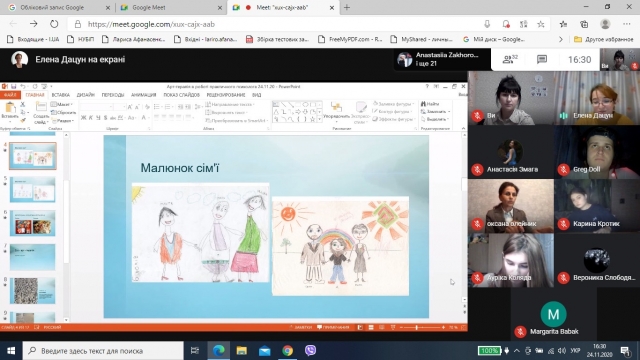This screenshot has width=640, height=360.
Task: Click the Windows search box
Action: 103,351
